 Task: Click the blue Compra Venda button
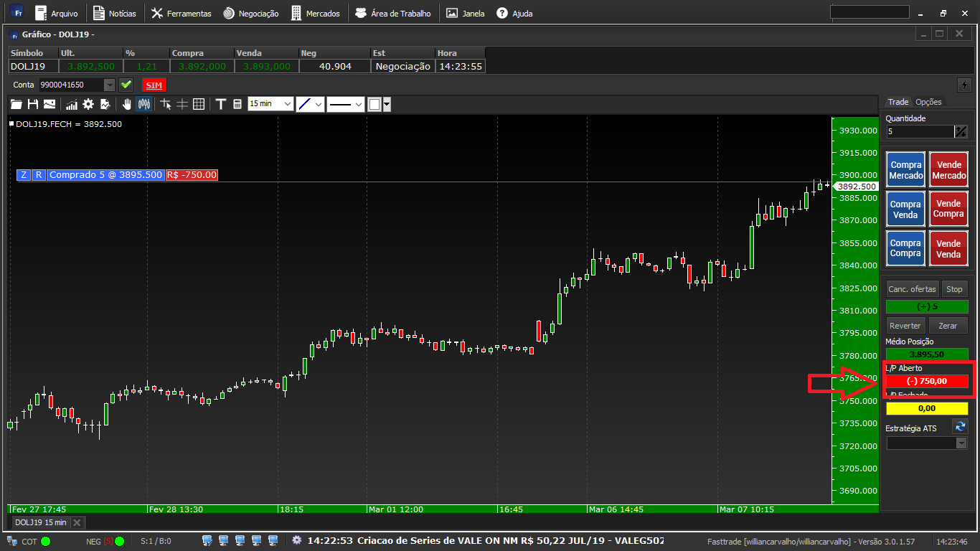[x=907, y=209]
